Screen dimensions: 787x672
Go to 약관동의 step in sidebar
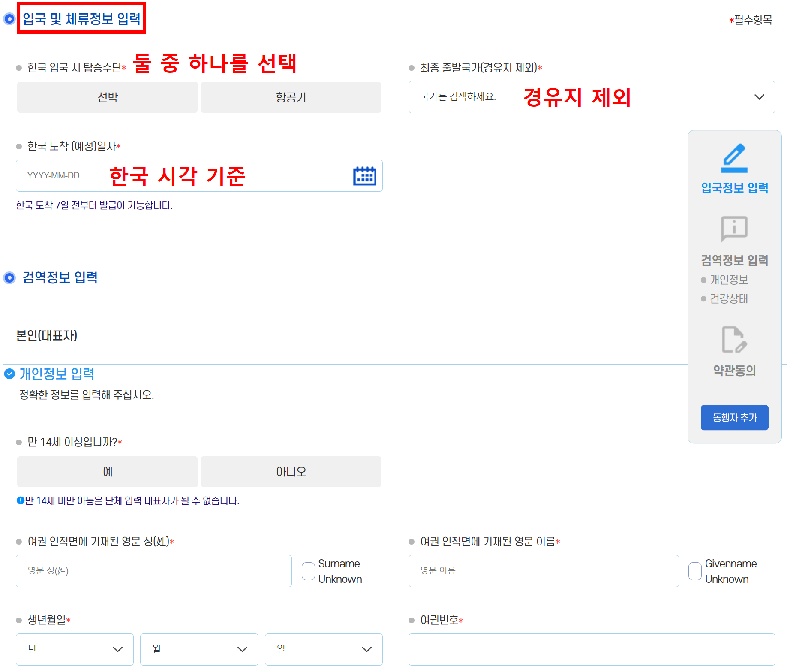(x=734, y=371)
